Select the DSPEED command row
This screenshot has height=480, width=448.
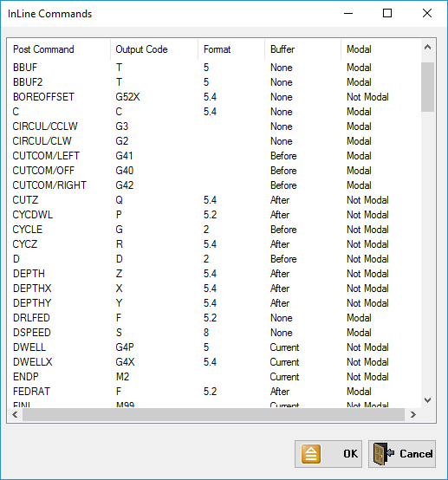coord(214,332)
